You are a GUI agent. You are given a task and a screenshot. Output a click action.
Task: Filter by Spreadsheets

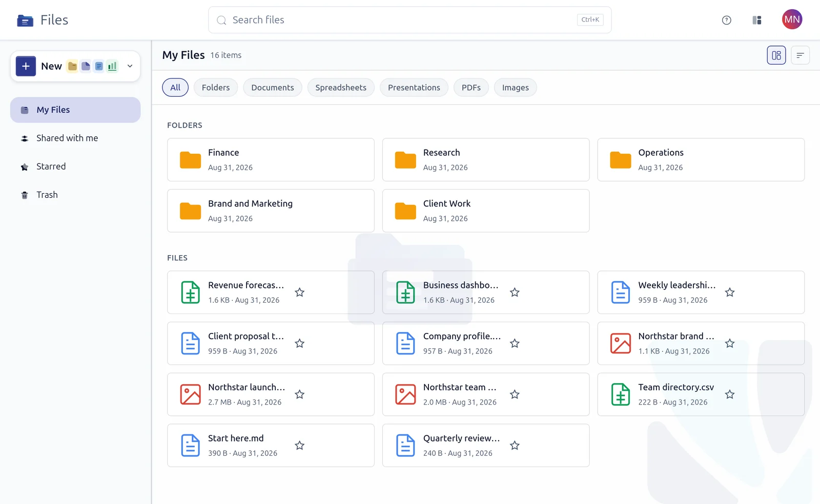(341, 88)
